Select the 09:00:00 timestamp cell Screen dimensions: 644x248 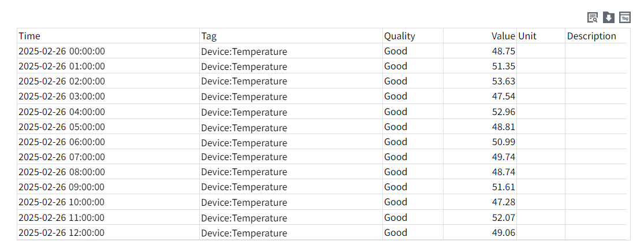[x=62, y=187]
